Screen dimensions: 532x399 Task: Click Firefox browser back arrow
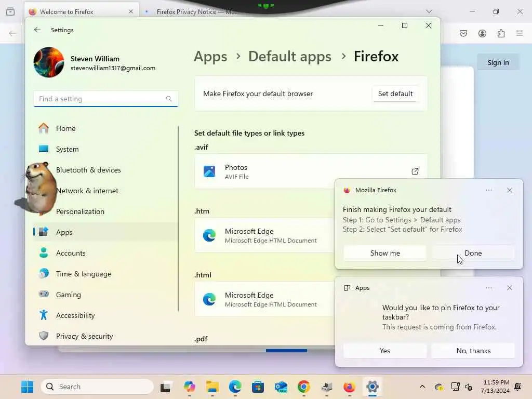coord(12,33)
